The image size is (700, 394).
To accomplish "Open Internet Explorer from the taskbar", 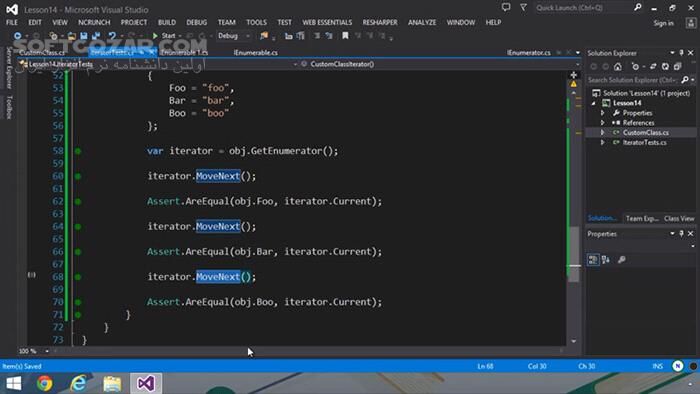I will pos(79,383).
